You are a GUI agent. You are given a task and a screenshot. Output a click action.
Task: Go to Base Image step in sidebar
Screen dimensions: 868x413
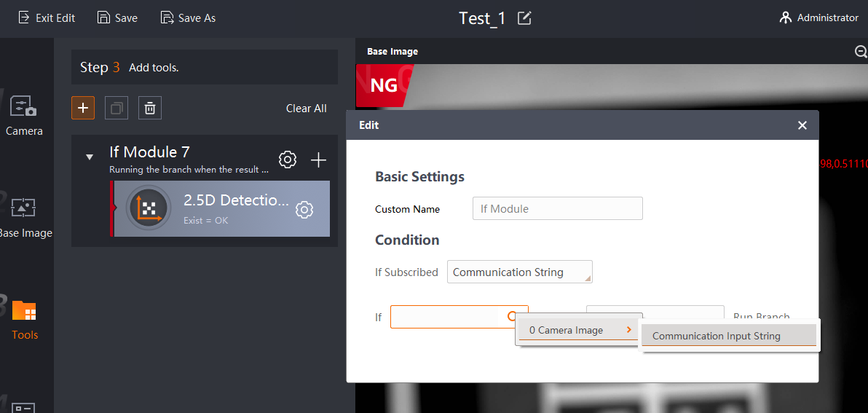[x=24, y=217]
